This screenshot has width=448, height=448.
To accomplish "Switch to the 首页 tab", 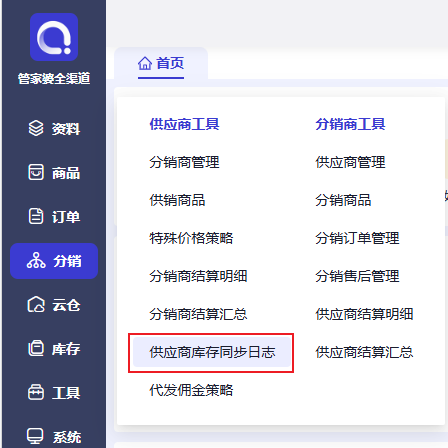I will tap(161, 63).
